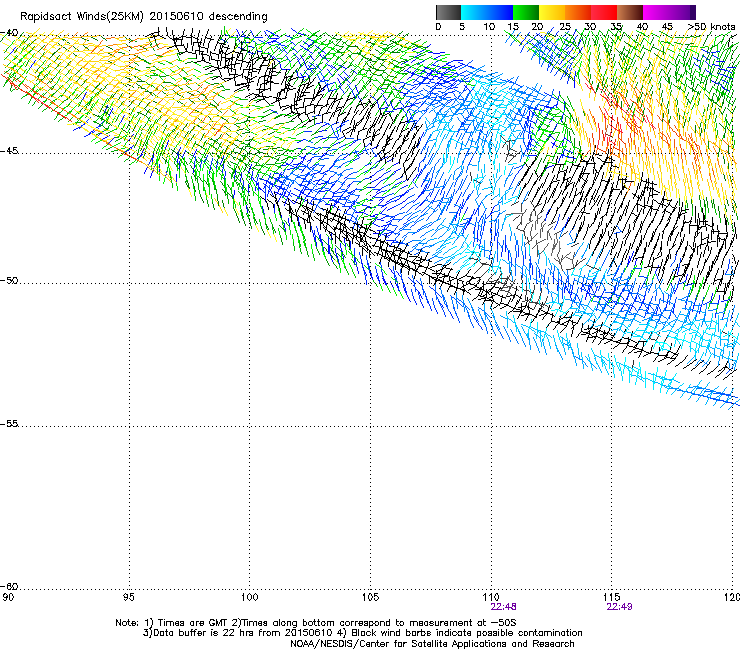This screenshot has width=740, height=650.
Task: Select the '-55' latitude axis label
Action: (9, 424)
